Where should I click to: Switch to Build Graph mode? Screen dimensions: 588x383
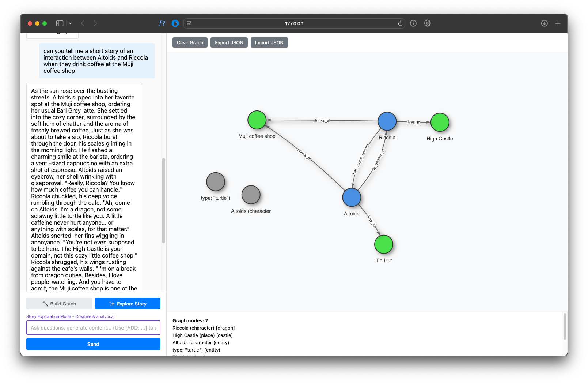click(x=59, y=304)
